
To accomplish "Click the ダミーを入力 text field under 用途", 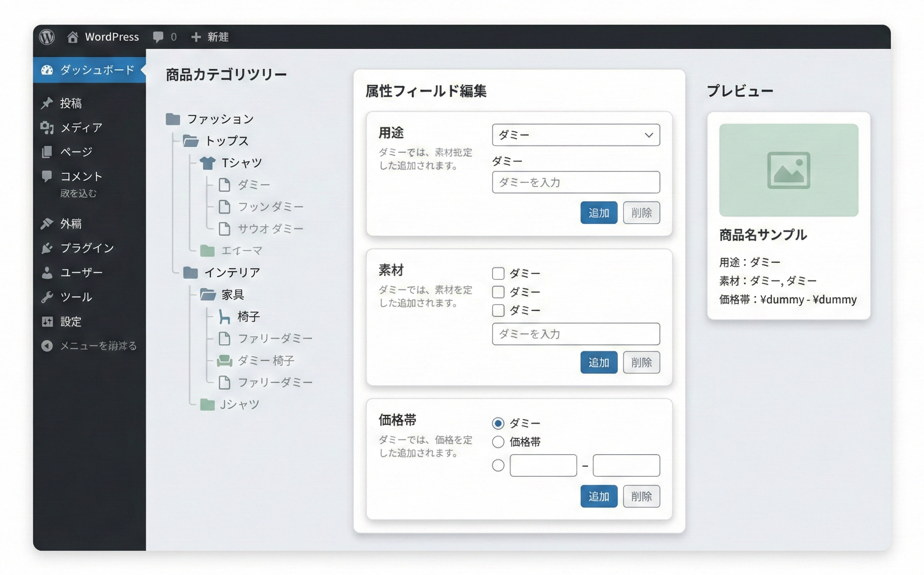I will click(576, 182).
